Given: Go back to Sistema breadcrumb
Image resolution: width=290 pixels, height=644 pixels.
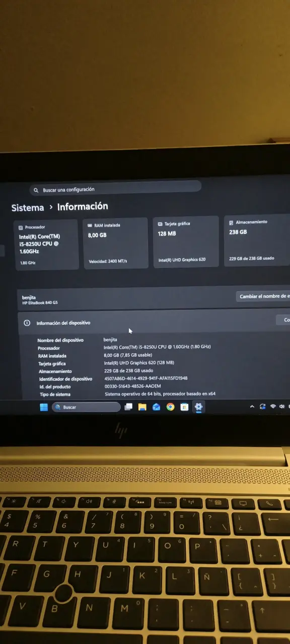Looking at the screenshot, I should click(28, 208).
